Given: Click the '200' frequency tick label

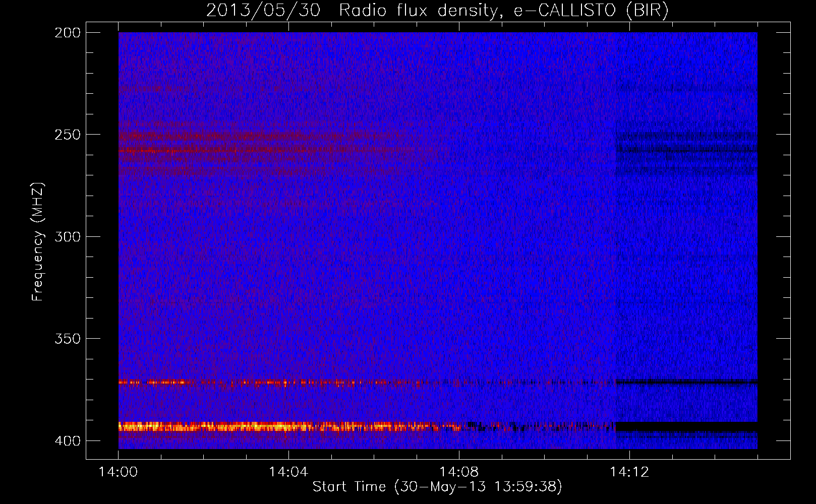Looking at the screenshot, I should [x=68, y=33].
